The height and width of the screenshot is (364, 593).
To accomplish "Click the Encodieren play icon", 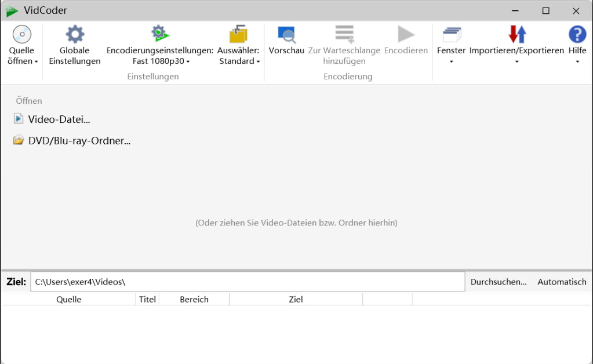I will tap(406, 34).
